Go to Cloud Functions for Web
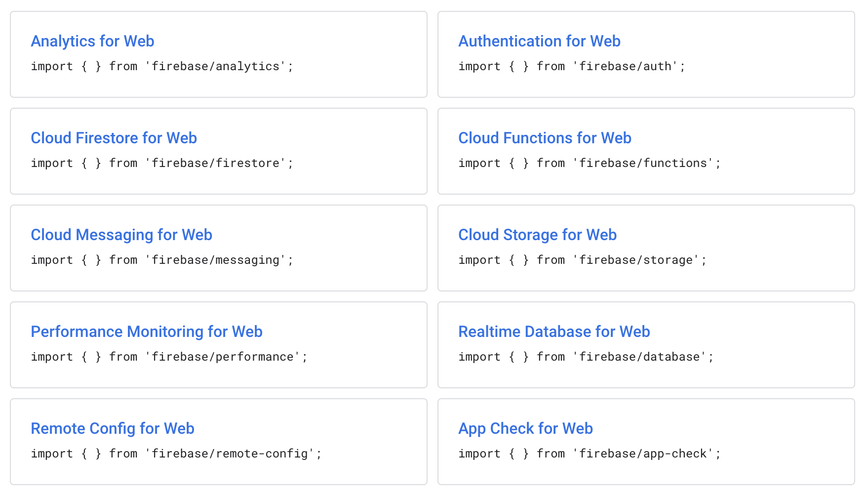 click(545, 138)
